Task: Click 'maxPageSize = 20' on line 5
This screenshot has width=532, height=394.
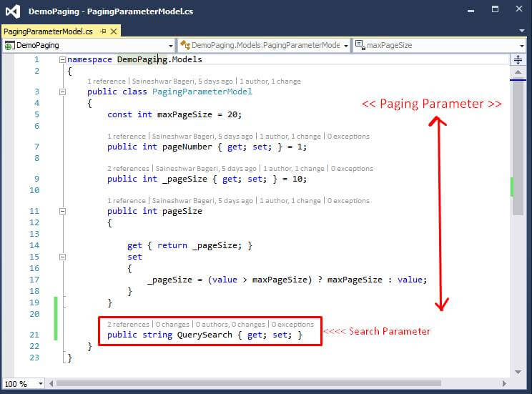Action: tap(197, 114)
